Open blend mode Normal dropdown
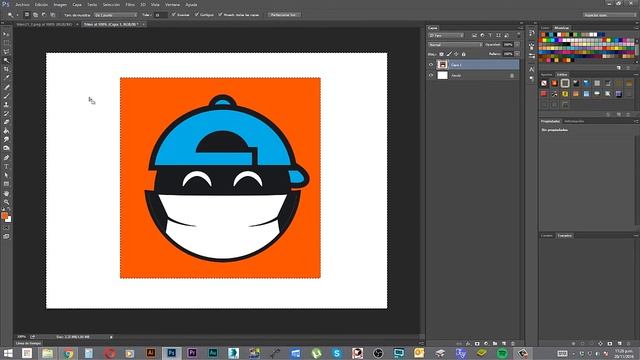Viewport: 640px width, 360px height. pyautogui.click(x=455, y=44)
